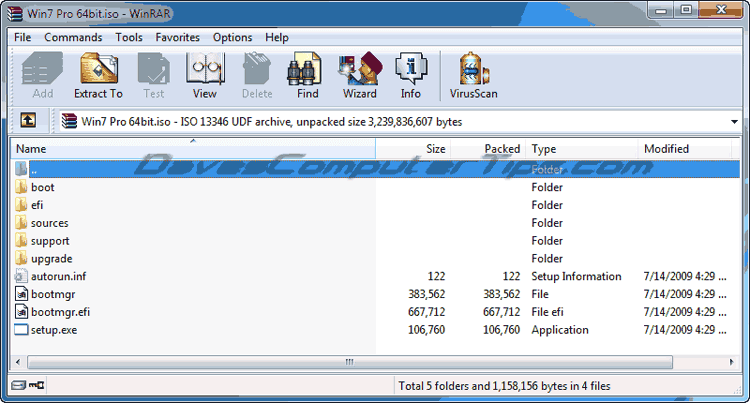This screenshot has width=750, height=403.
Task: Select the 'bootmgr' file name
Action: point(53,294)
